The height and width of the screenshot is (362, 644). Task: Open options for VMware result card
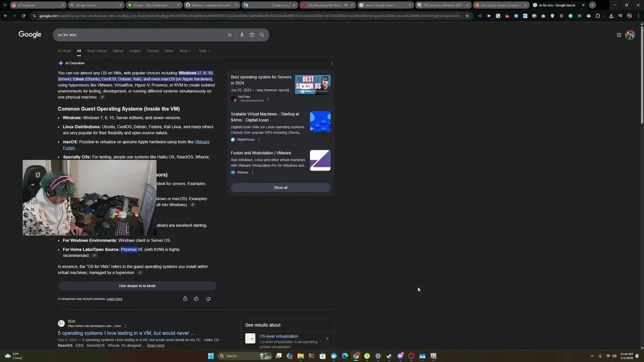252,172
